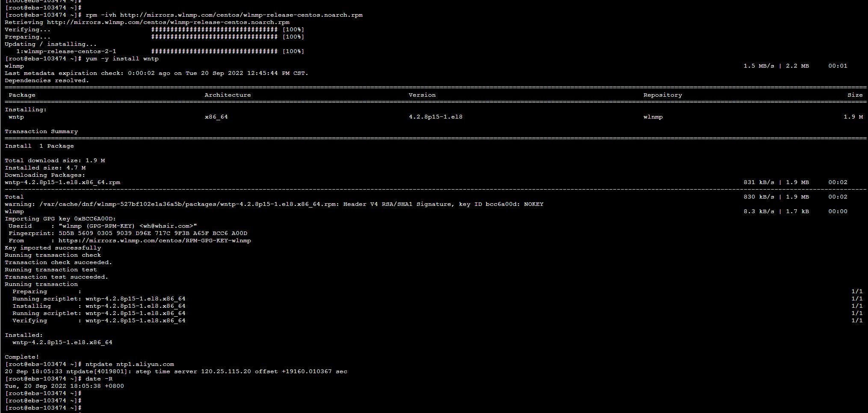This screenshot has height=413, width=868.
Task: Click the rpm -ivh wlnmp-release URL in the command
Action: coord(241,15)
